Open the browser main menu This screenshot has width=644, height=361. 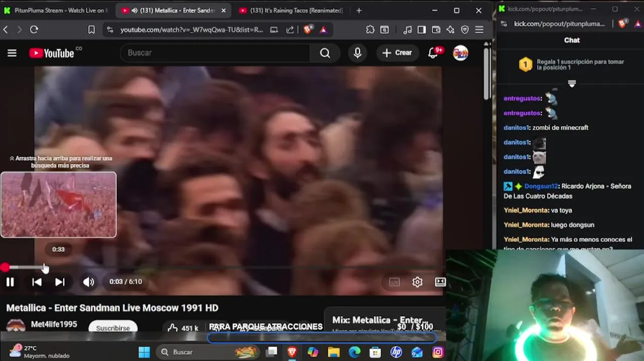pos(479,30)
